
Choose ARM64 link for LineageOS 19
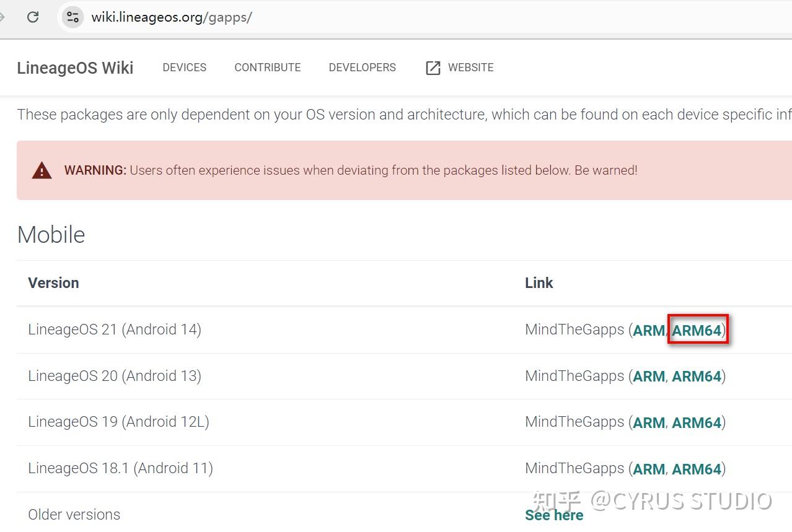(x=697, y=422)
